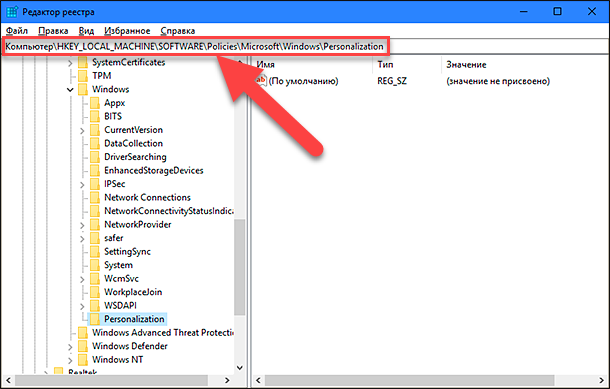The width and height of the screenshot is (610, 389).
Task: Select the Appx key label
Action: point(114,103)
